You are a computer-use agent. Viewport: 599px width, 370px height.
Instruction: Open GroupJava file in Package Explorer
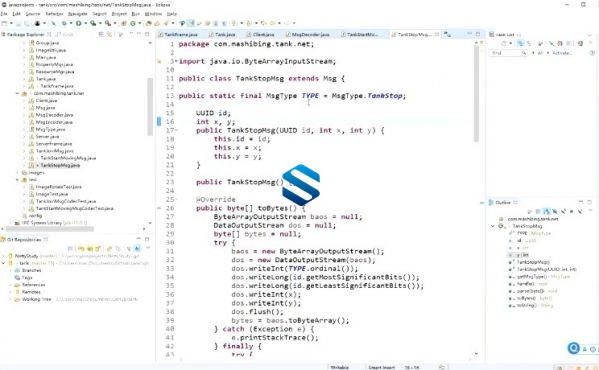coord(47,43)
